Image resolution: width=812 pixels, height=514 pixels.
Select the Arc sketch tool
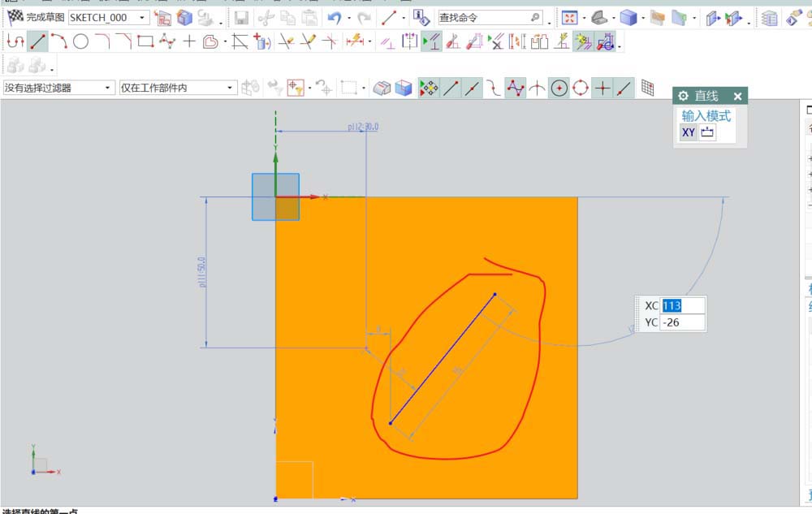(x=58, y=41)
